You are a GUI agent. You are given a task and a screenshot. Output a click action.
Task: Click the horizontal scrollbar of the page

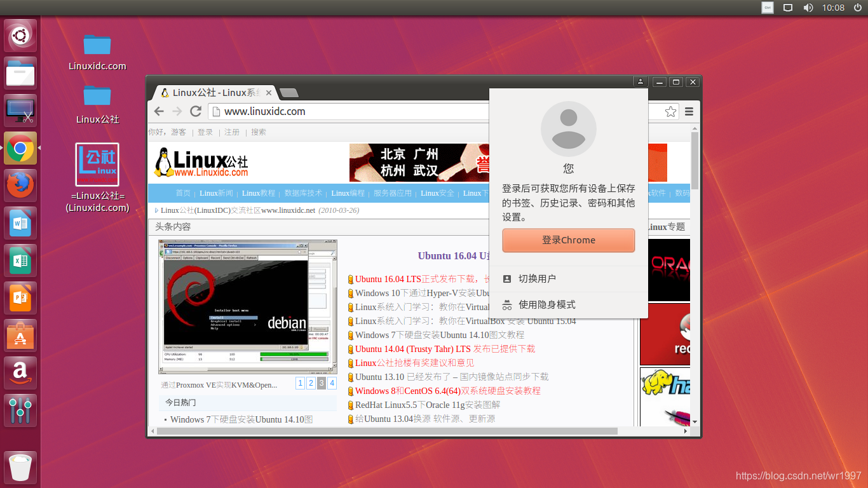[388, 431]
